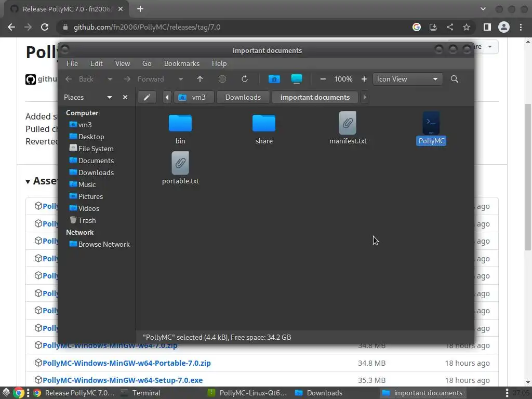The image size is (532, 399).
Task: Open Chrome profile avatar
Action: (x=504, y=27)
